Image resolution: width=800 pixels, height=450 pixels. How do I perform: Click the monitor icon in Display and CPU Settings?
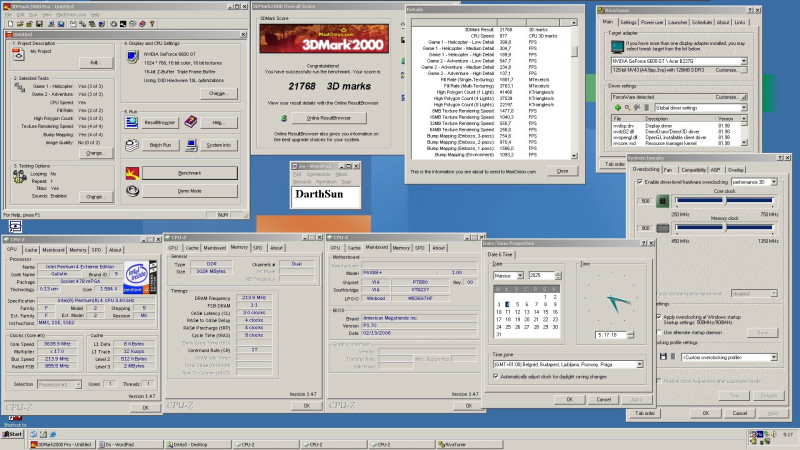coord(133,56)
